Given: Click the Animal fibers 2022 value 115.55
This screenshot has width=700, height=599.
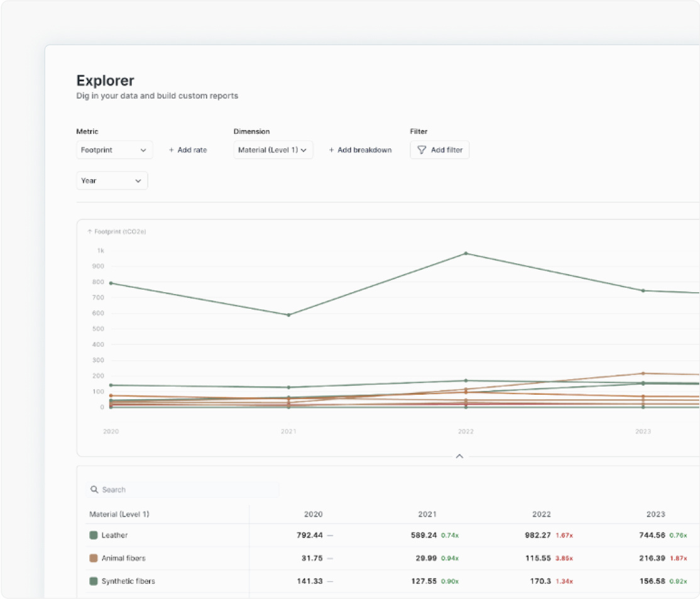Looking at the screenshot, I should 538,558.
